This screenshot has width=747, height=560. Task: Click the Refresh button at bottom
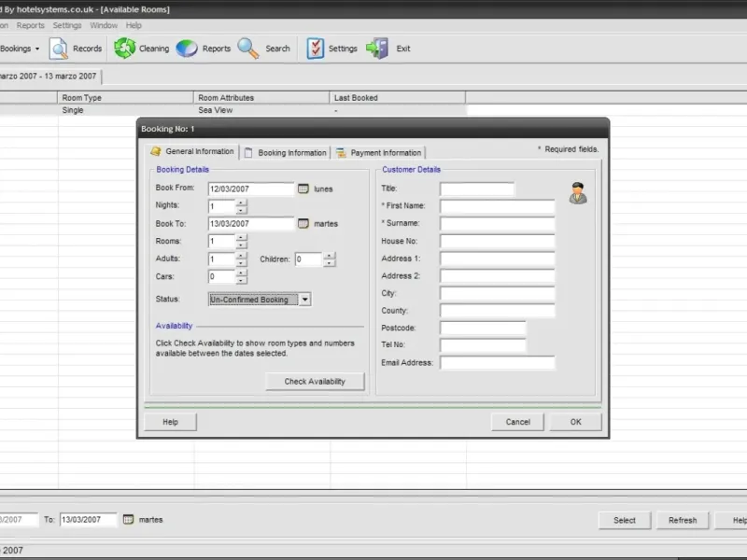click(x=683, y=521)
